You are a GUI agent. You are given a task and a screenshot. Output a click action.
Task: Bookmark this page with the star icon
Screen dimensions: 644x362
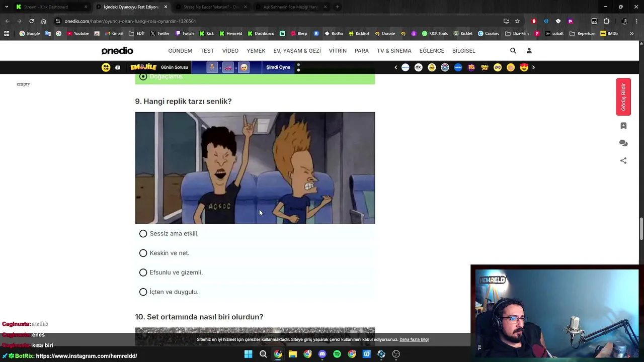click(x=517, y=21)
